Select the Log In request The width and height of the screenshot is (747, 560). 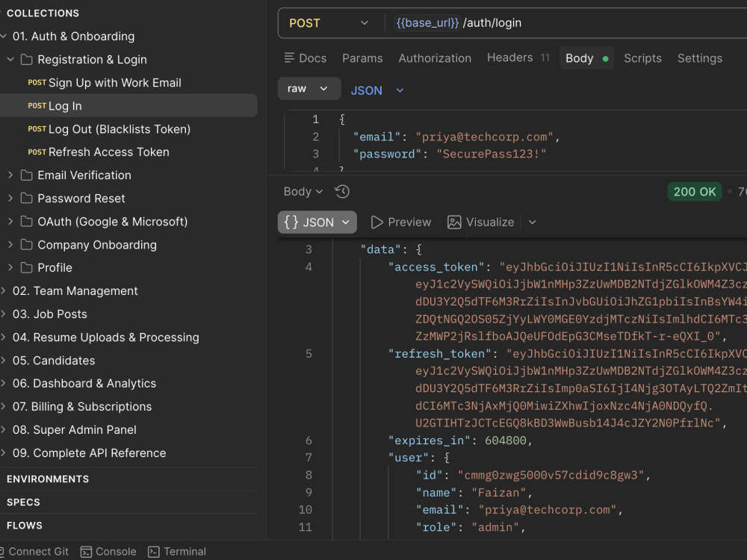coord(128,106)
